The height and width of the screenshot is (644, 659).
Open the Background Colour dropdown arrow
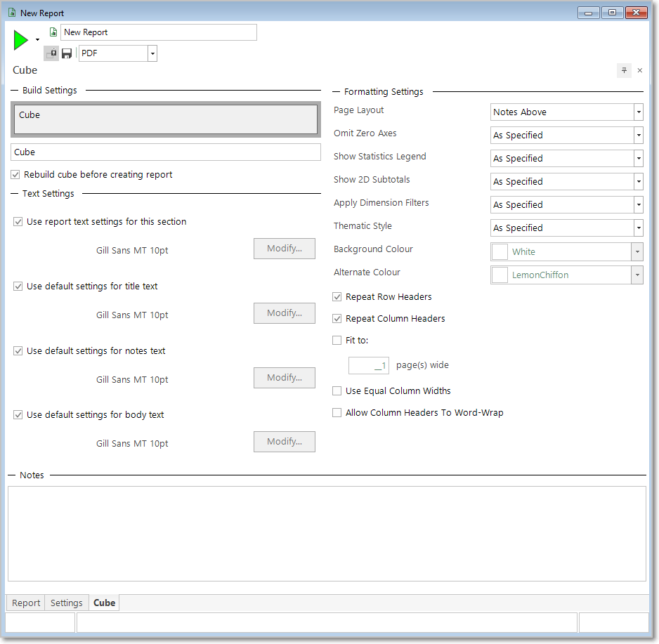(x=637, y=251)
